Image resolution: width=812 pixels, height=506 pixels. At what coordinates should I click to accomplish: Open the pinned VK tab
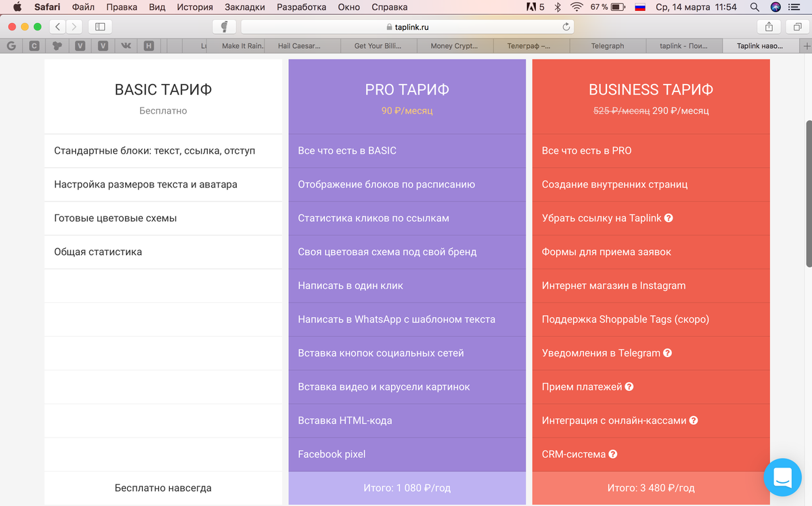pyautogui.click(x=126, y=46)
